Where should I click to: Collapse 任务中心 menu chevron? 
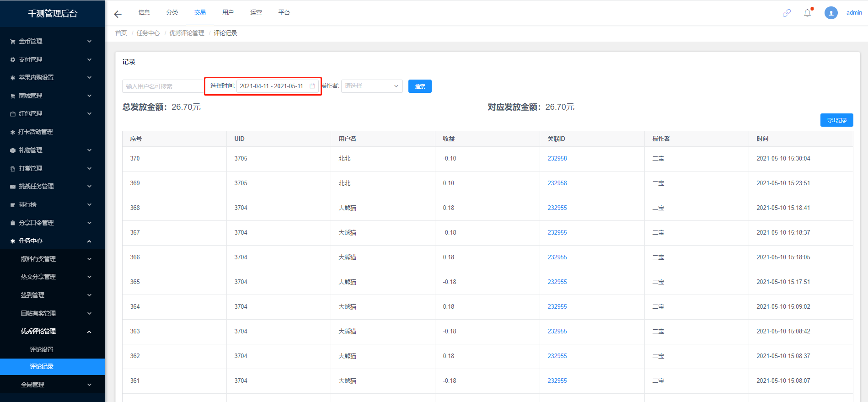pos(89,241)
